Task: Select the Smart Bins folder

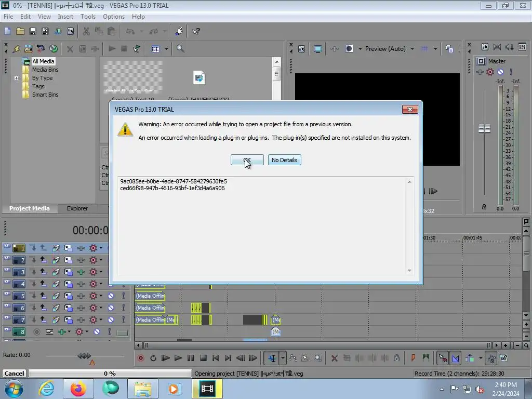Action: point(45,95)
